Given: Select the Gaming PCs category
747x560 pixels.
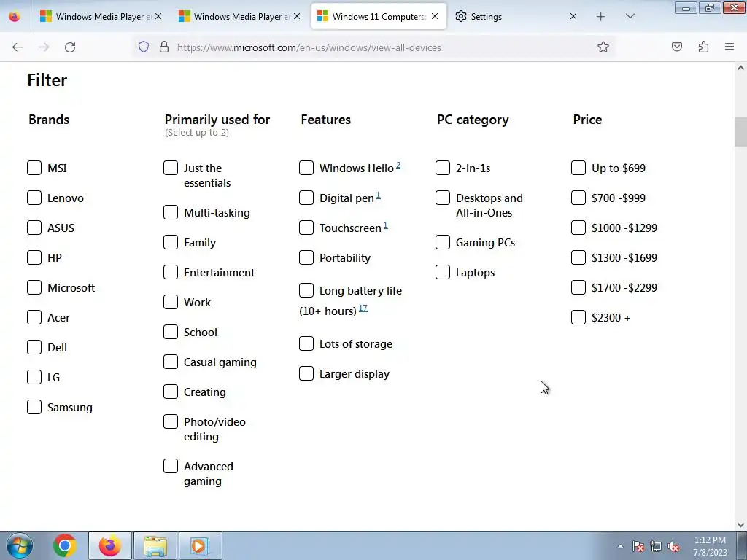Looking at the screenshot, I should 443,242.
